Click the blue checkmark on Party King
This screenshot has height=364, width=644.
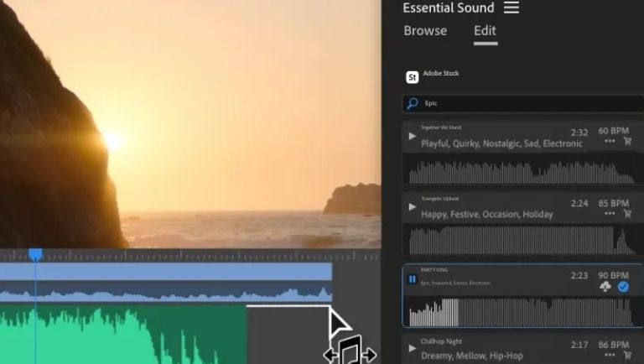click(x=623, y=287)
